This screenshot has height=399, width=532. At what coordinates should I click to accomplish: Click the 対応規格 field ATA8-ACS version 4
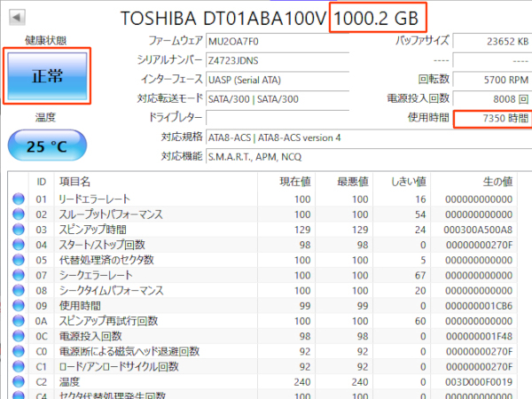369,137
